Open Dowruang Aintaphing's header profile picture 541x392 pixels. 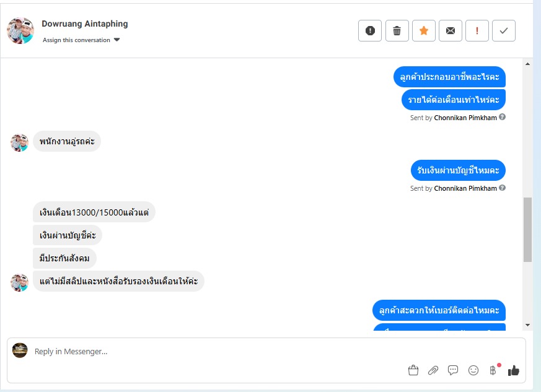coord(20,30)
